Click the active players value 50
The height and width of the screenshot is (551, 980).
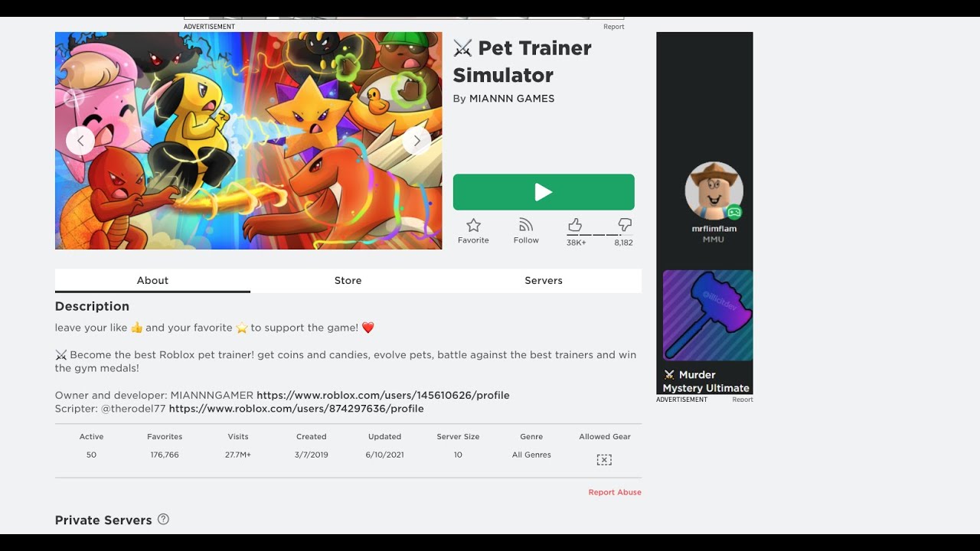tap(91, 455)
